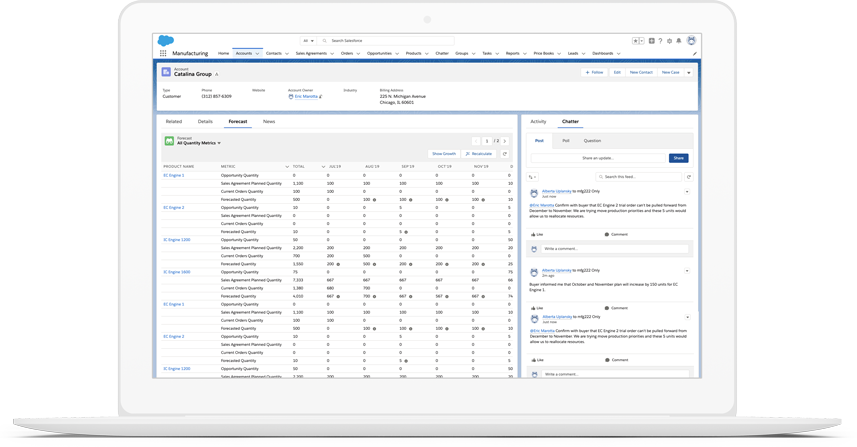The image size is (857, 447).
Task: Click the blue Share button
Action: click(x=678, y=158)
